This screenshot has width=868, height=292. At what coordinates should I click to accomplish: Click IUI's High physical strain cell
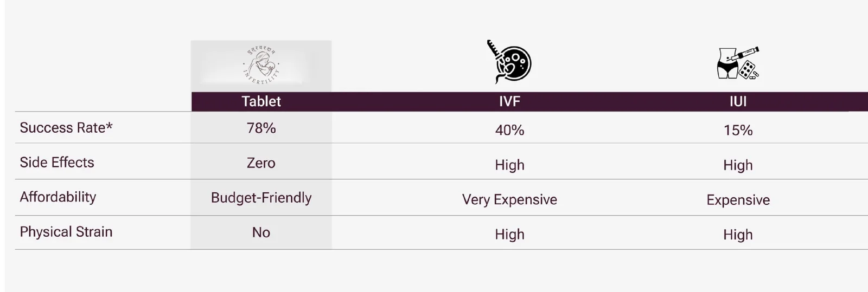point(738,235)
